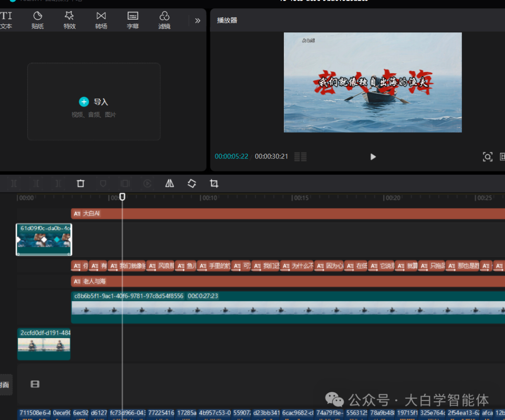Select the subtitle clip 那也是胜
This screenshot has height=420, width=505.
462,266
